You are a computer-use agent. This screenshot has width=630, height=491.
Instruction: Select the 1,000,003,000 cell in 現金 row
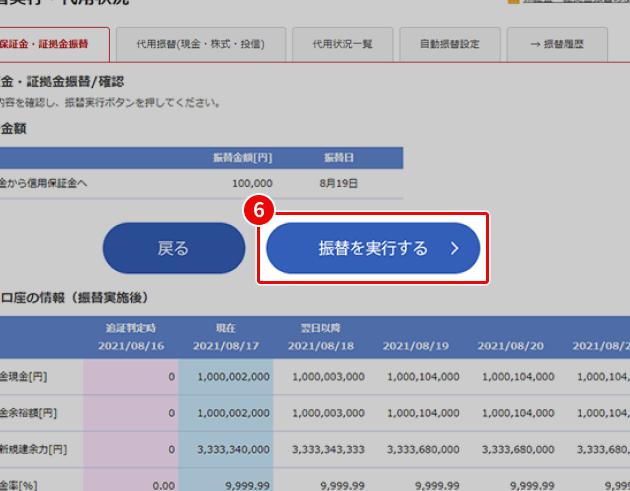(328, 377)
